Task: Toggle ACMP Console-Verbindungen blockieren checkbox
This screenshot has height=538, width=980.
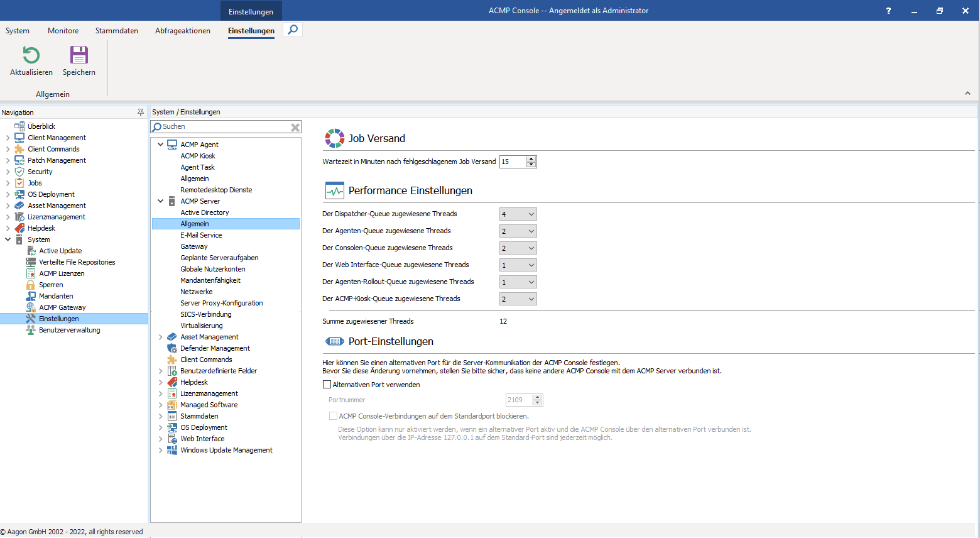Action: [x=333, y=416]
